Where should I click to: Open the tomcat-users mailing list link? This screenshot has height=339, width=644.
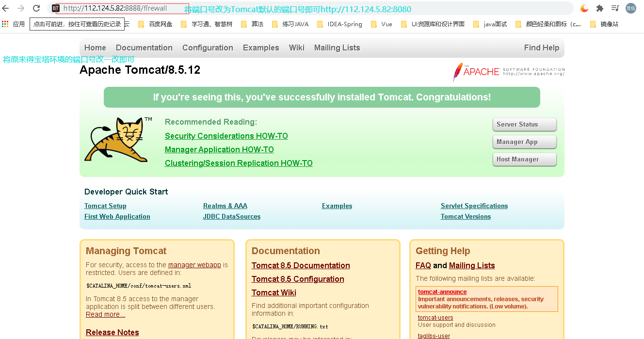[x=435, y=318]
